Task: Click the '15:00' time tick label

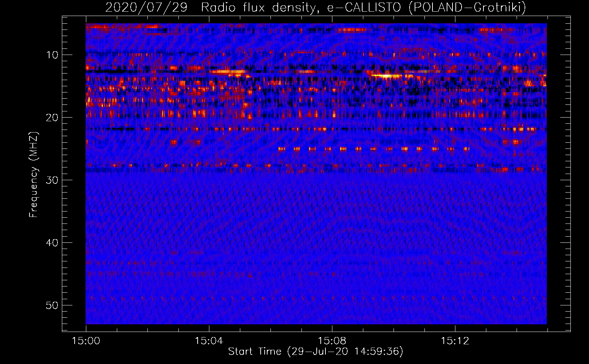Action: (x=86, y=341)
